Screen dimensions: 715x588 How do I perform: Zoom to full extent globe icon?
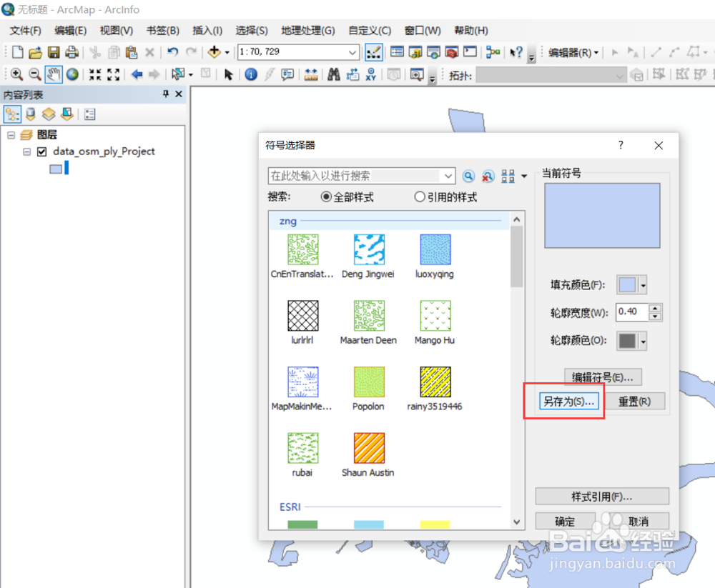pos(72,74)
